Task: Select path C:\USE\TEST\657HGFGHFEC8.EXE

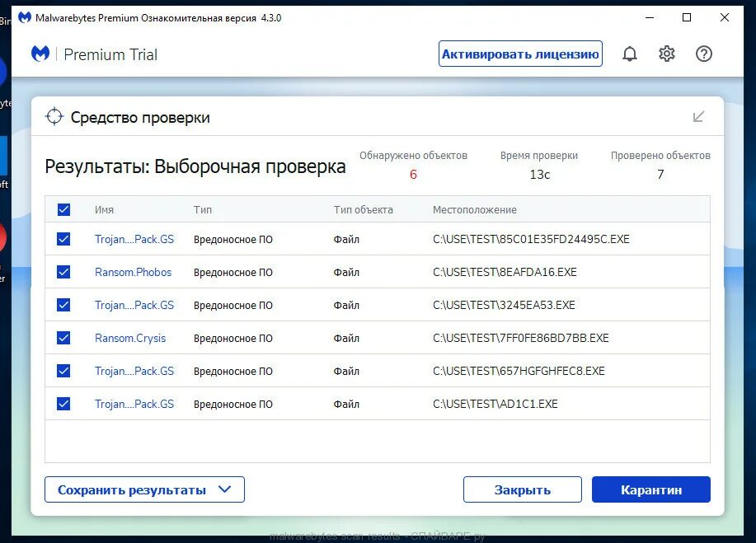Action: tap(519, 371)
